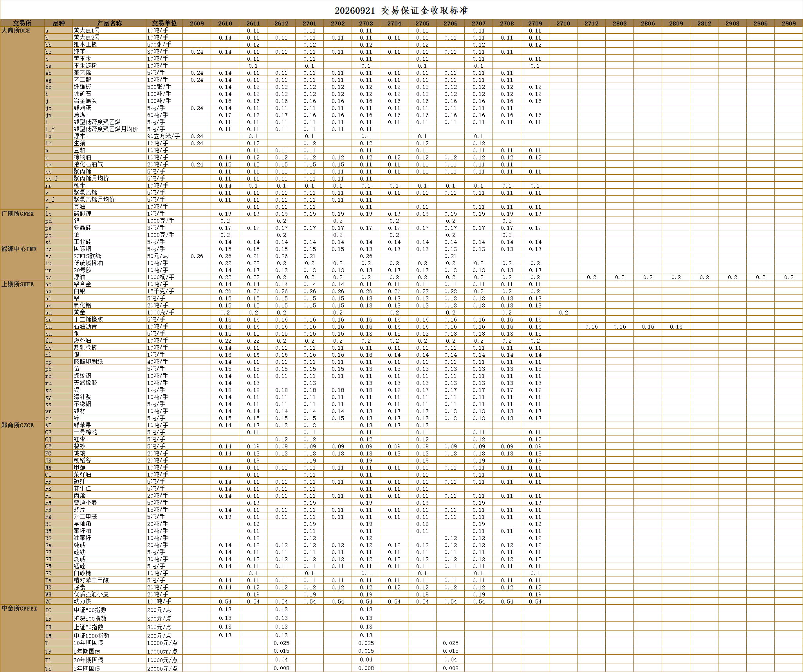Click the 2803 contract column header
Viewport: 803px width, 672px height.
pos(620,23)
